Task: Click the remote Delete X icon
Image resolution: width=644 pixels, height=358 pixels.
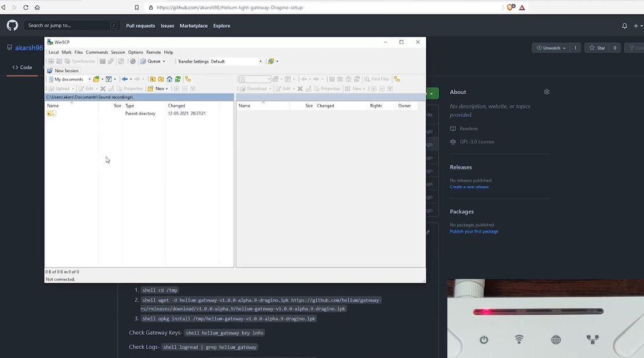Action: pyautogui.click(x=300, y=89)
